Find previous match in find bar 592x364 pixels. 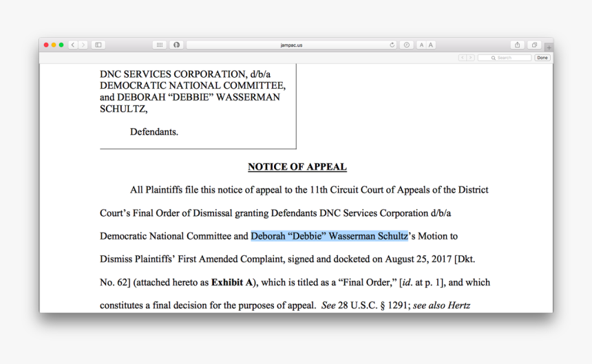pos(463,58)
